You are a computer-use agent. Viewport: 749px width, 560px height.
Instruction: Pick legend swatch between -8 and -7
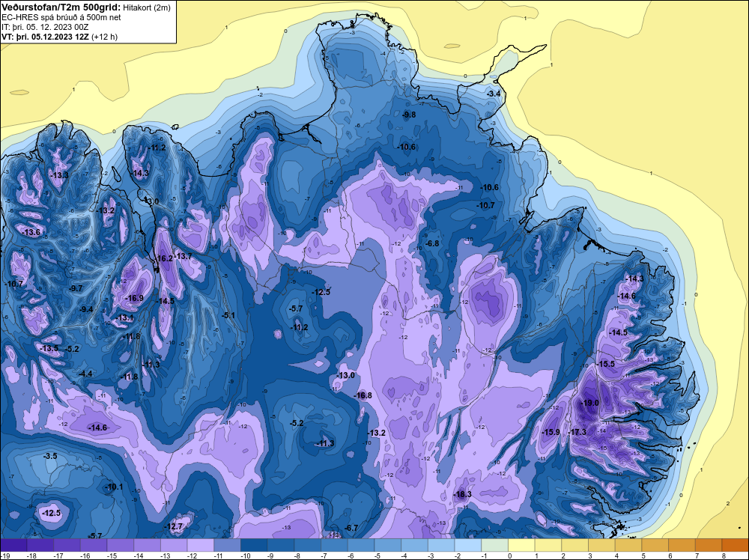(x=308, y=545)
